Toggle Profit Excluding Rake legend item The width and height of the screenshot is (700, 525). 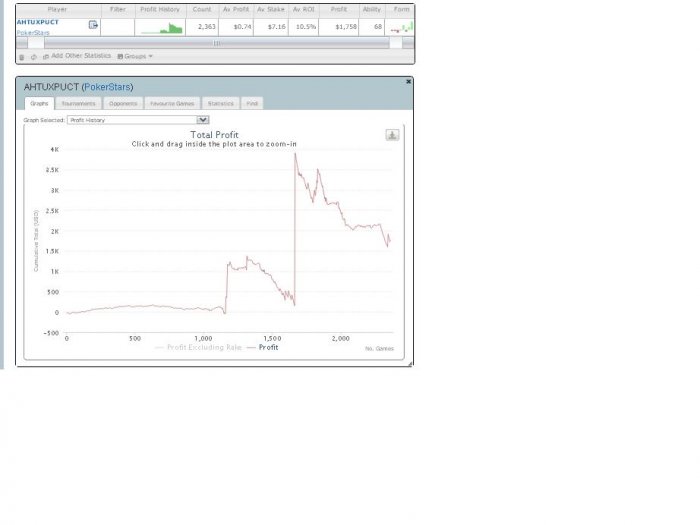click(x=198, y=347)
